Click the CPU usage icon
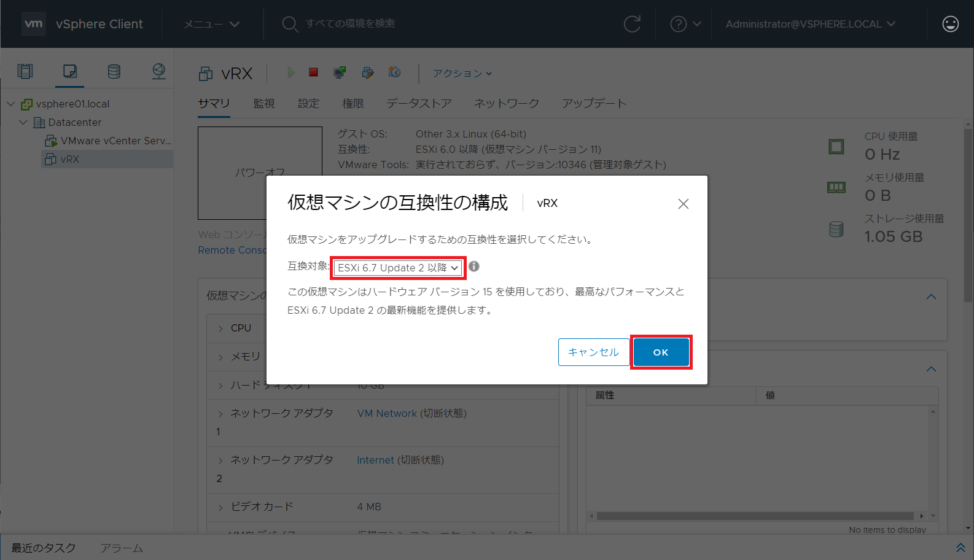This screenshot has width=974, height=560. pos(836,147)
